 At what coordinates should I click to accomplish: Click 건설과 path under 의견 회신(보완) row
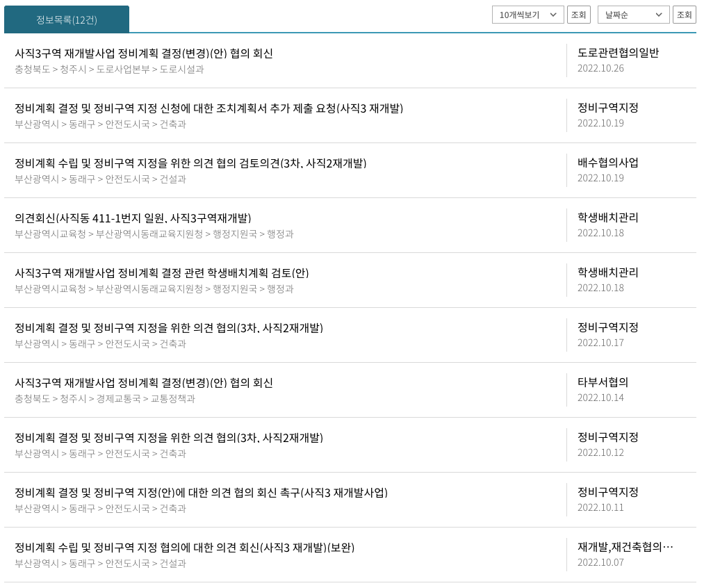(100, 563)
